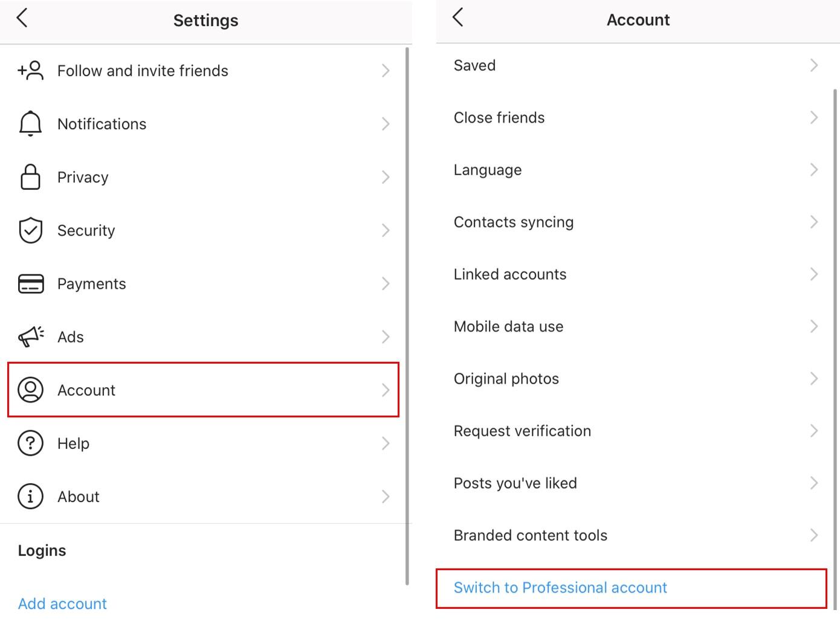Go back from the Account screen
This screenshot has height=630, width=840.
coord(458,18)
